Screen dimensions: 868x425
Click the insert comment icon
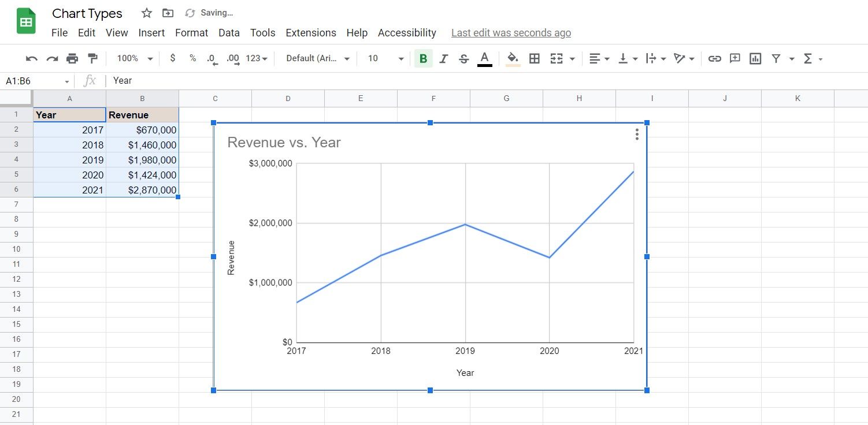pos(735,58)
